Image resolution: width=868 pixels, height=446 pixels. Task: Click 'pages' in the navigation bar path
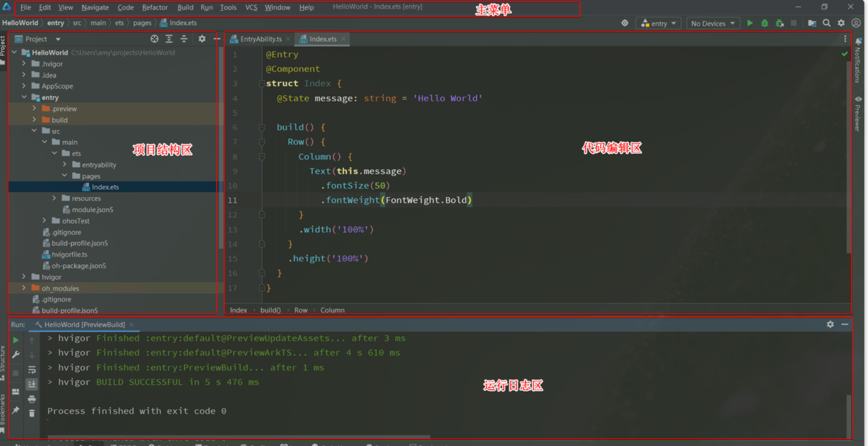coord(142,23)
